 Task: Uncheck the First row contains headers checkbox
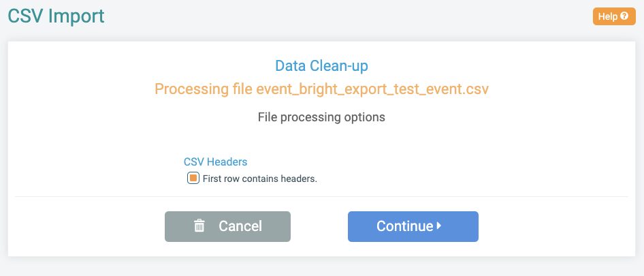pos(193,179)
